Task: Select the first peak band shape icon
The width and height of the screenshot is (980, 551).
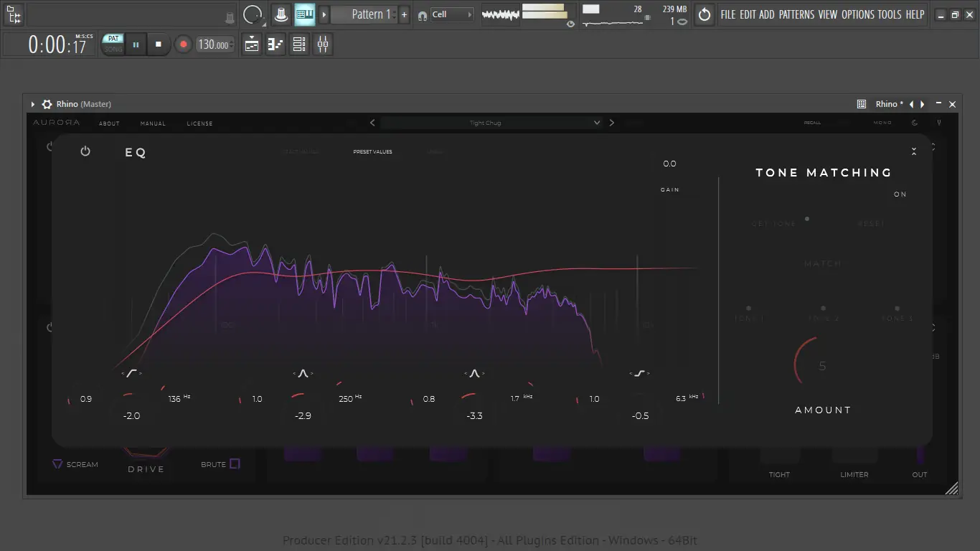Action: point(303,373)
